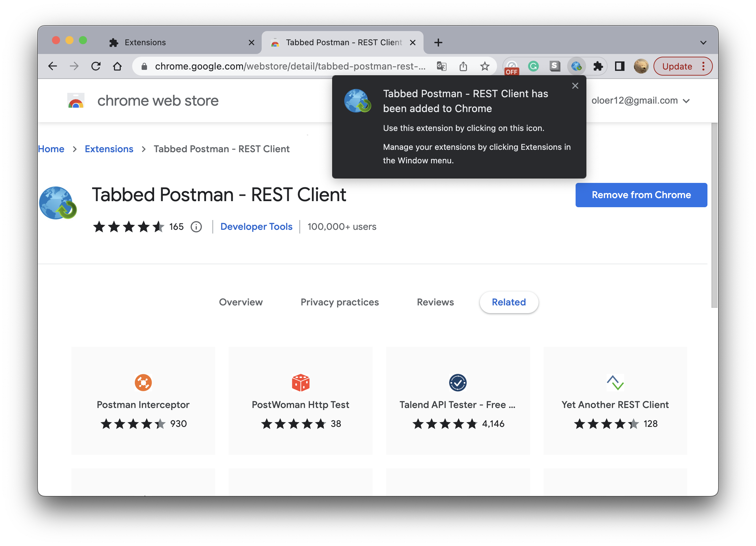This screenshot has height=546, width=756.
Task: Open the tab search chevron in the title bar
Action: coord(703,43)
